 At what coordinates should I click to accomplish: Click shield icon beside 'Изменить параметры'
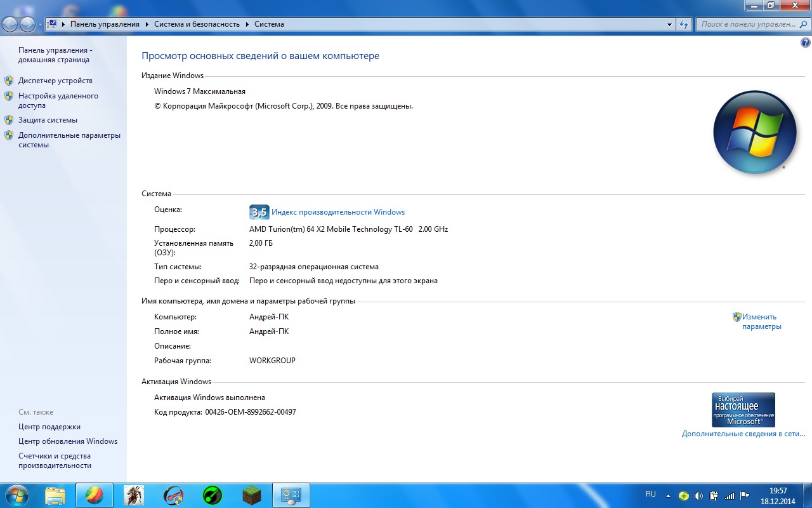pos(737,316)
